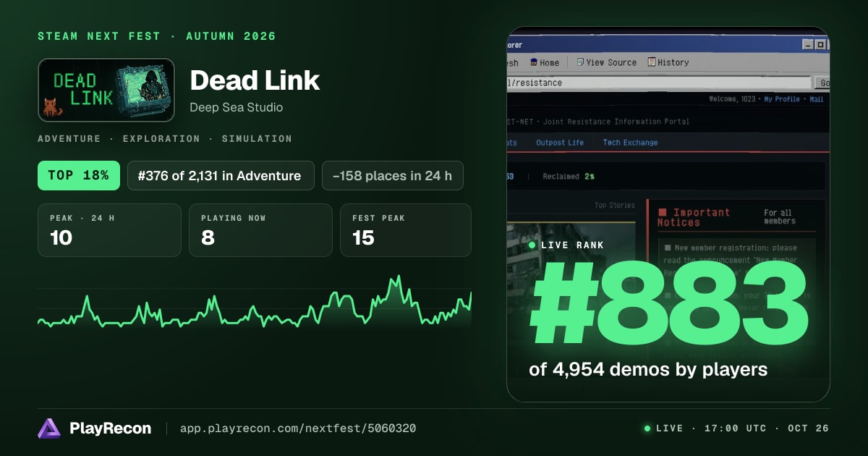Select the PLAYING NOW stat card
Screen dimensions: 868x456
tap(260, 230)
